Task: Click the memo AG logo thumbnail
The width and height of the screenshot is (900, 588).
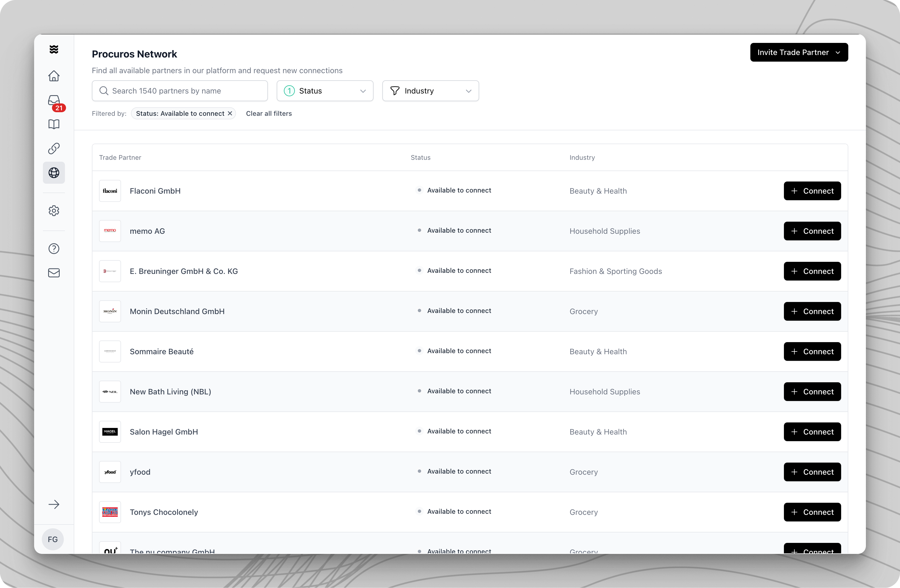Action: [110, 231]
